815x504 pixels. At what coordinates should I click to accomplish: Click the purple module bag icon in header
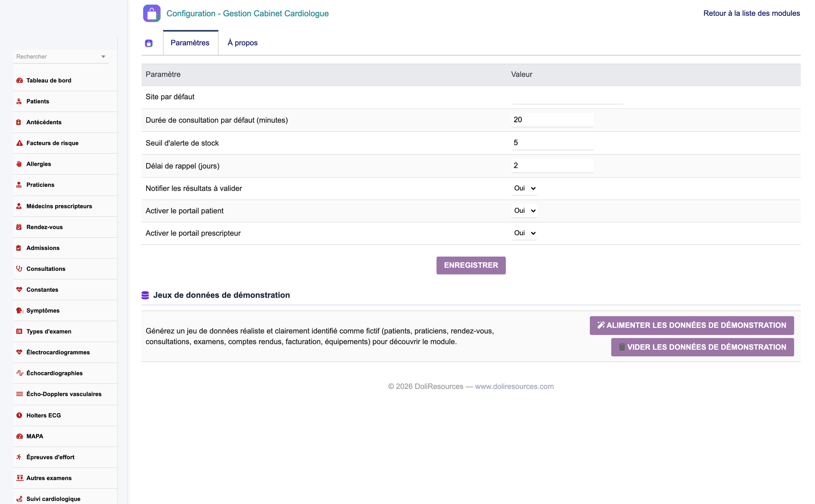(152, 13)
